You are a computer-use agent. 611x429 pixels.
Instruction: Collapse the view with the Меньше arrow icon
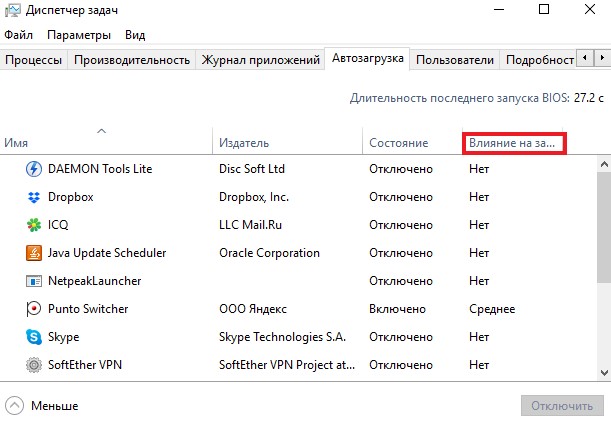[x=14, y=406]
